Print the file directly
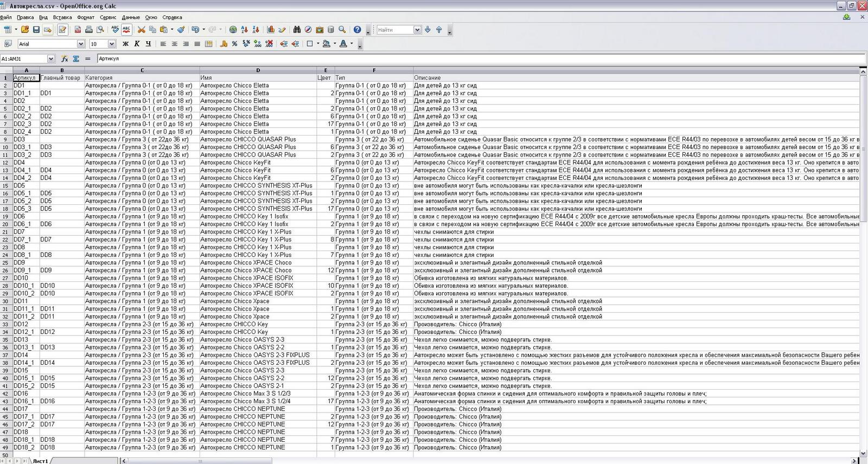 point(89,30)
